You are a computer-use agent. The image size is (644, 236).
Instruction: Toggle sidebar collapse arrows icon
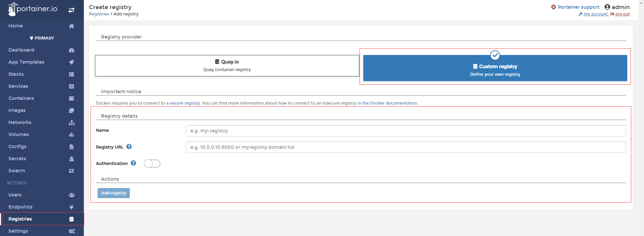tap(71, 10)
